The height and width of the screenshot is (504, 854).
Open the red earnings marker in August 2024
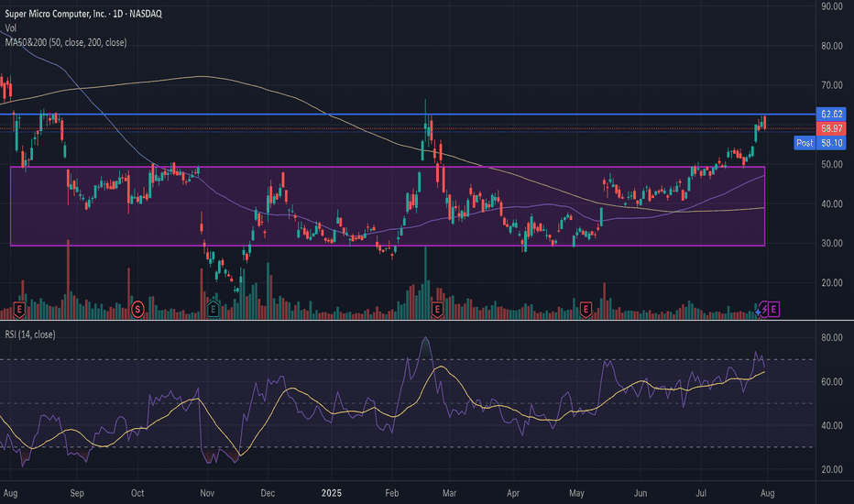click(x=19, y=310)
